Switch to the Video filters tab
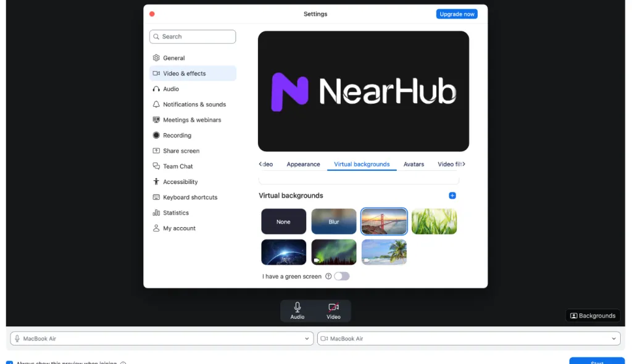This screenshot has width=632, height=364. click(x=450, y=164)
